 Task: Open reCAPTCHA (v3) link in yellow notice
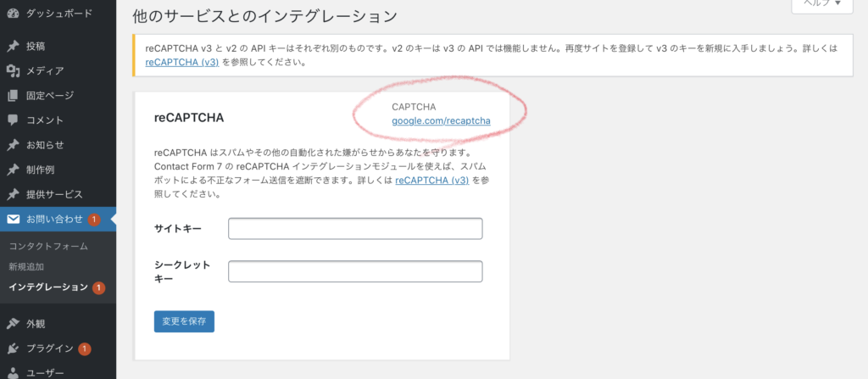click(x=183, y=62)
